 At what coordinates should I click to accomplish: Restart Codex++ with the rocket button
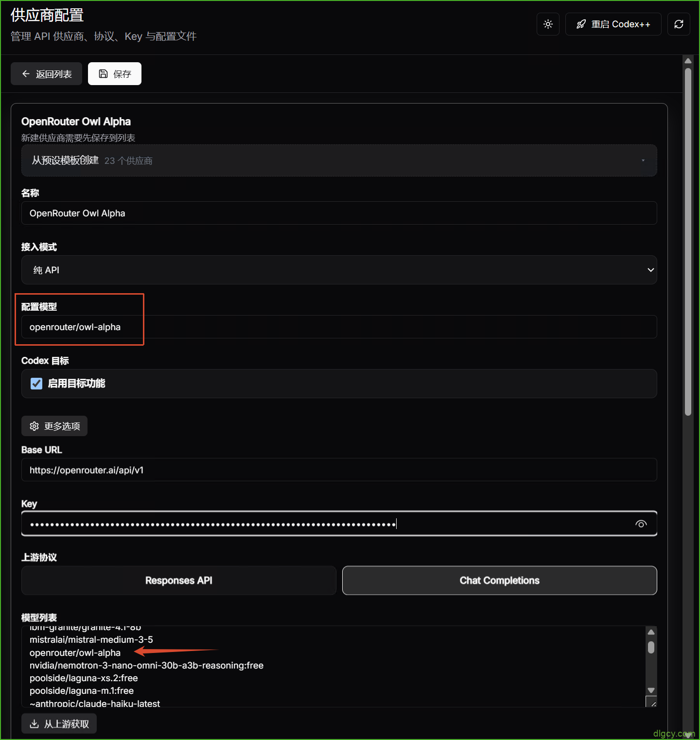point(613,24)
